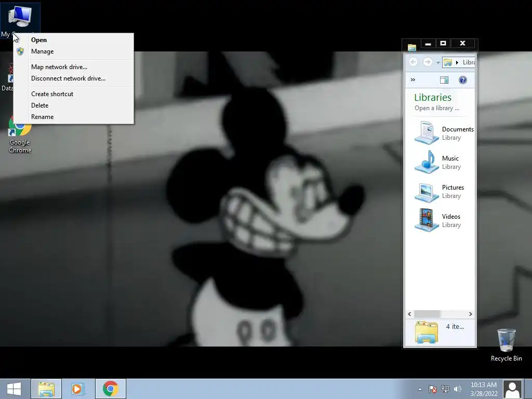Image resolution: width=532 pixels, height=399 pixels.
Task: Select Map network drive... menu entry
Action: [74, 67]
